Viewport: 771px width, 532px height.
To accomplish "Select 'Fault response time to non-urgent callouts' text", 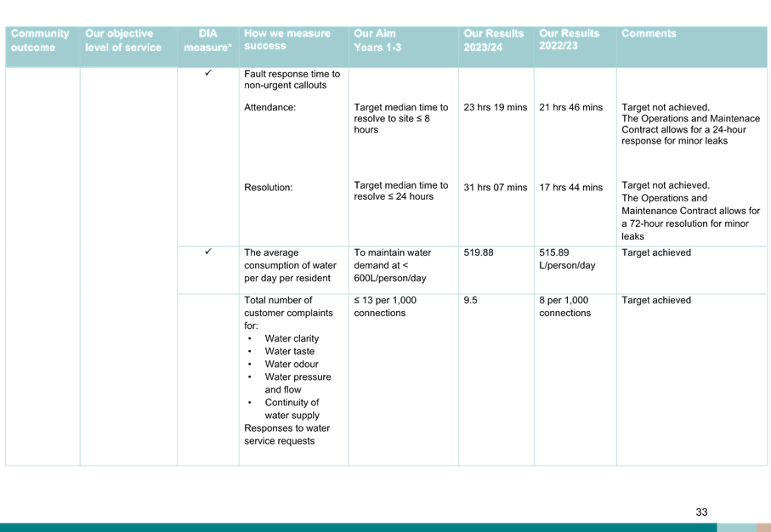I will [x=292, y=79].
